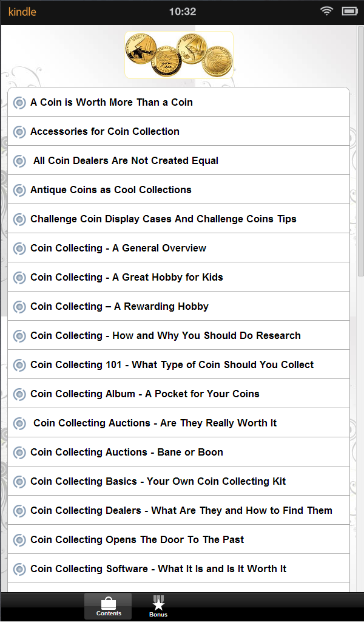The height and width of the screenshot is (622, 364).
Task: Tap the circle icon beside 'Coin Collecting Album - A Pocket for Your Coins'
Action: pyautogui.click(x=19, y=394)
